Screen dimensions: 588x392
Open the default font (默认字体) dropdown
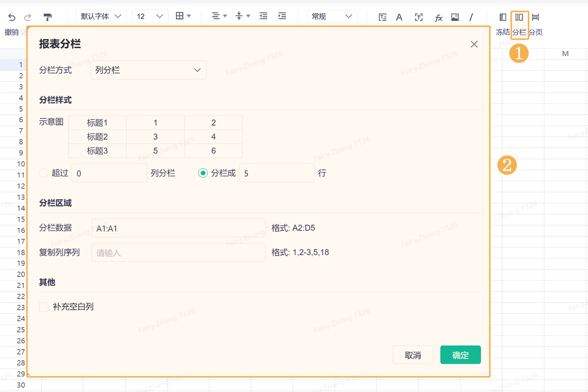pyautogui.click(x=101, y=16)
